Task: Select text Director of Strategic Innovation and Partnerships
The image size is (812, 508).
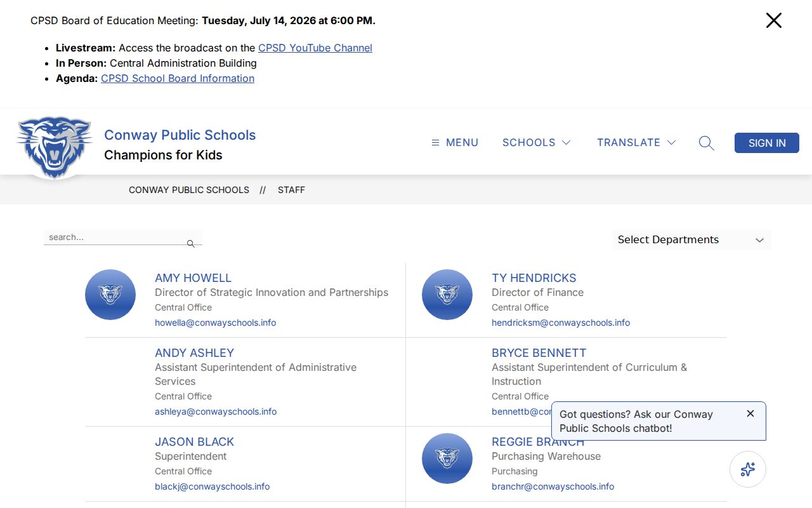Action: pyautogui.click(x=272, y=293)
